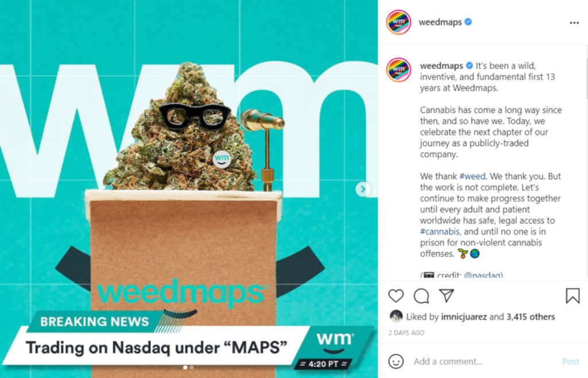The height and width of the screenshot is (378, 588).
Task: Open the three-dot more options menu
Action: coord(574,23)
